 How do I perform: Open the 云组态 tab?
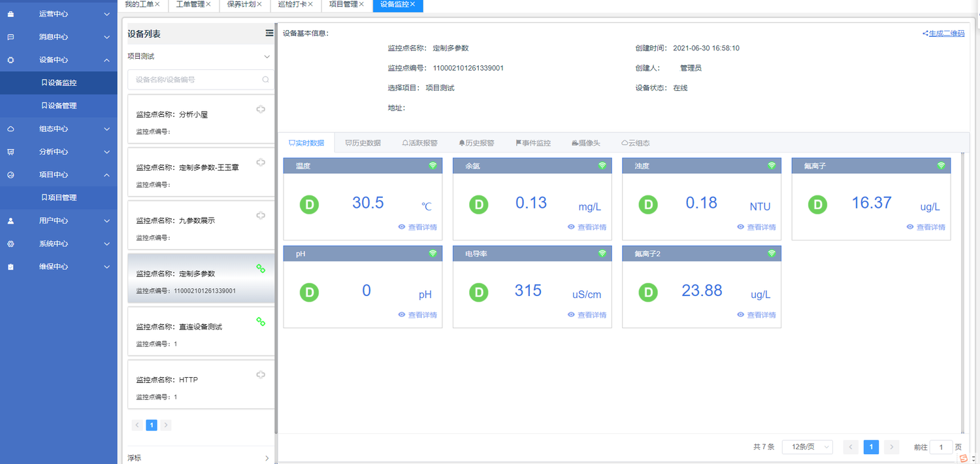pyautogui.click(x=635, y=143)
